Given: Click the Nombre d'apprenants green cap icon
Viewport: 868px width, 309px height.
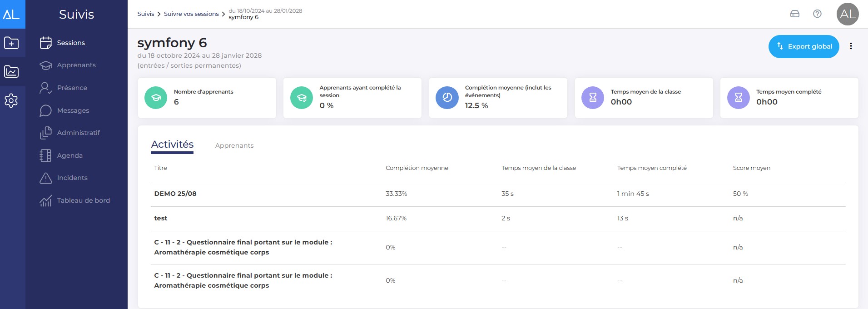Looking at the screenshot, I should click(x=156, y=98).
